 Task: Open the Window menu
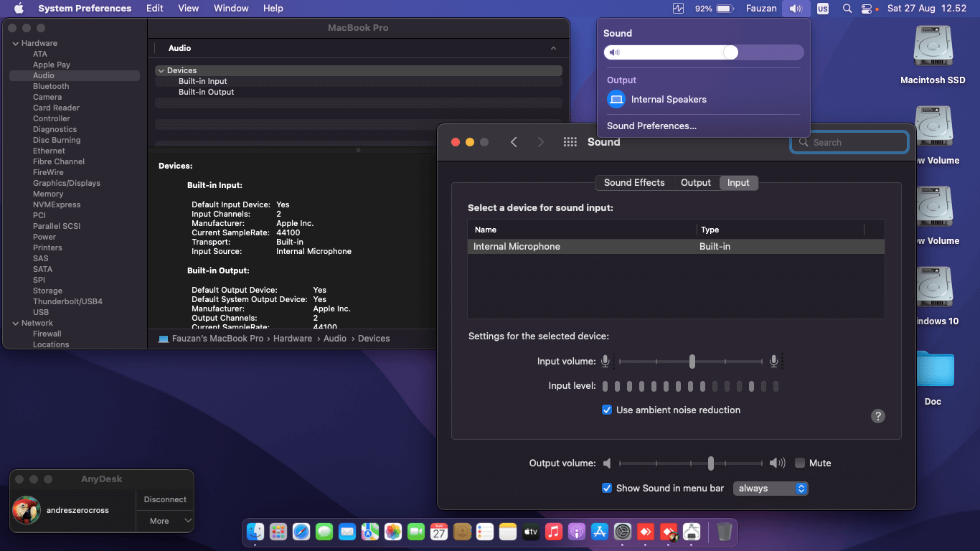coord(231,9)
